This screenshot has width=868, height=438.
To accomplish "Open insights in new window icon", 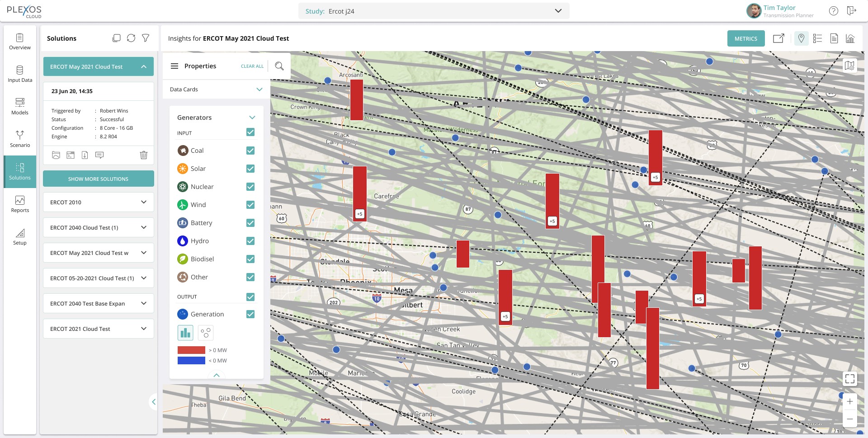I will [x=778, y=38].
